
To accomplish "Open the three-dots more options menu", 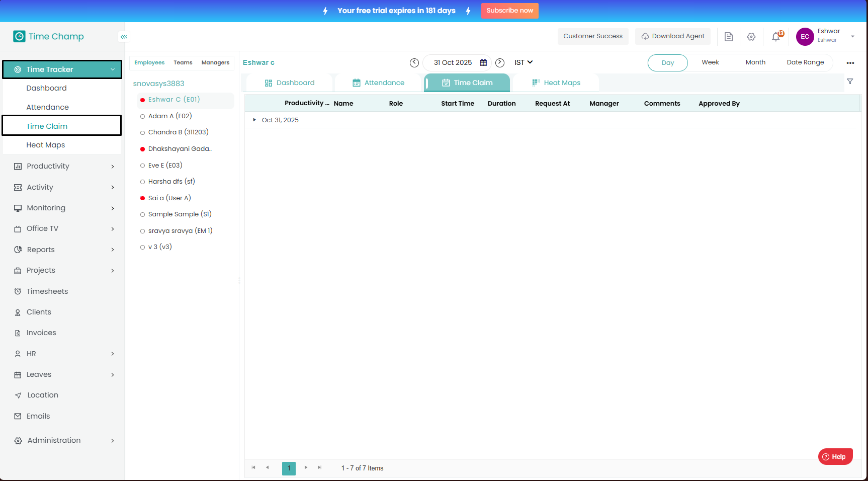I will [x=850, y=63].
